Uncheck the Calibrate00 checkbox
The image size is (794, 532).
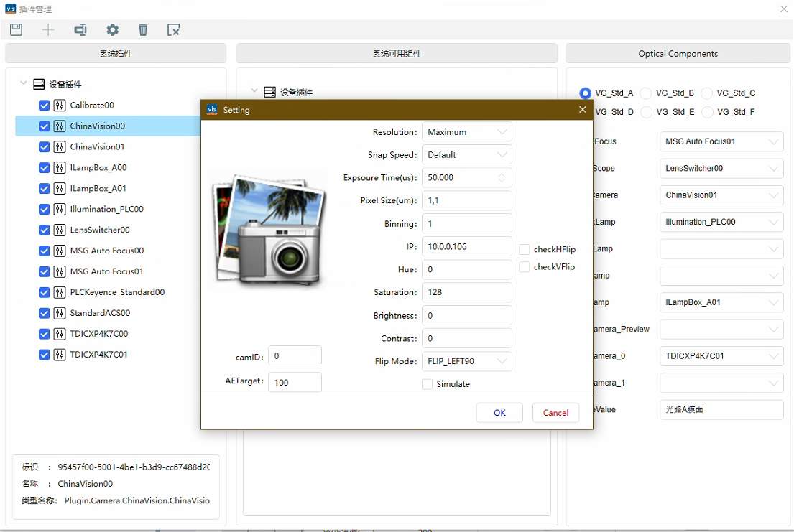tap(44, 106)
